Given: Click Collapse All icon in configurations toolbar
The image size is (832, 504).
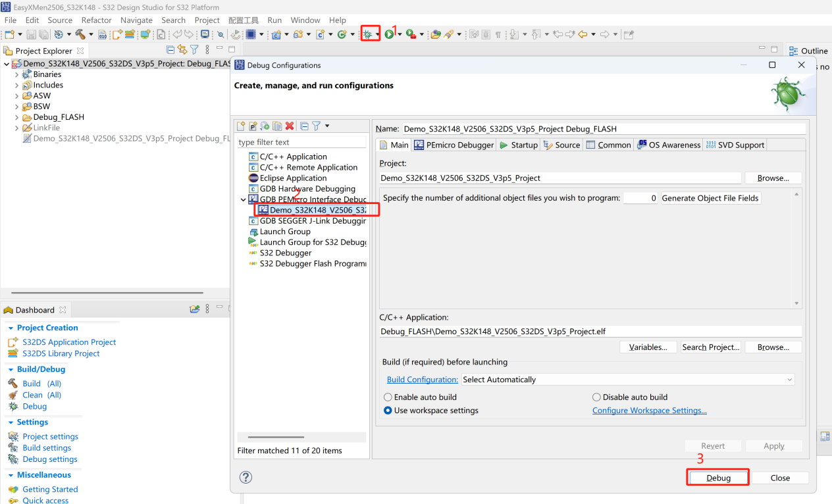Looking at the screenshot, I should (304, 126).
